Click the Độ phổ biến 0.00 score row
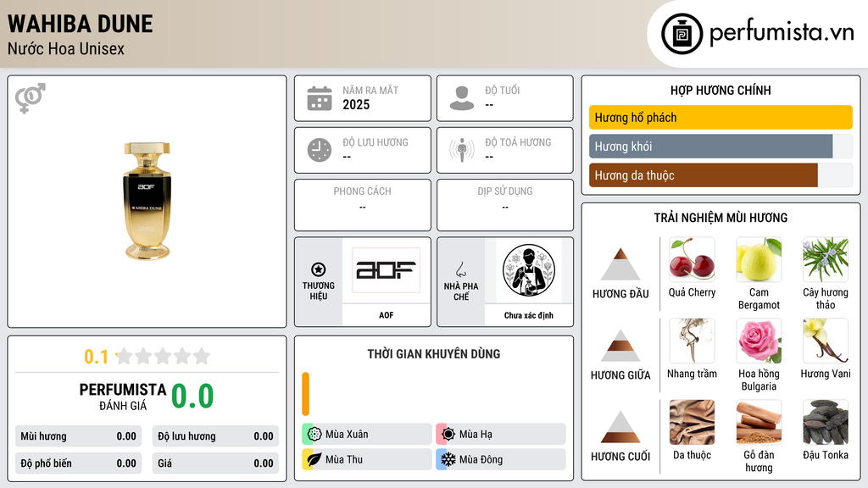Image resolution: width=868 pixels, height=488 pixels. (x=78, y=463)
